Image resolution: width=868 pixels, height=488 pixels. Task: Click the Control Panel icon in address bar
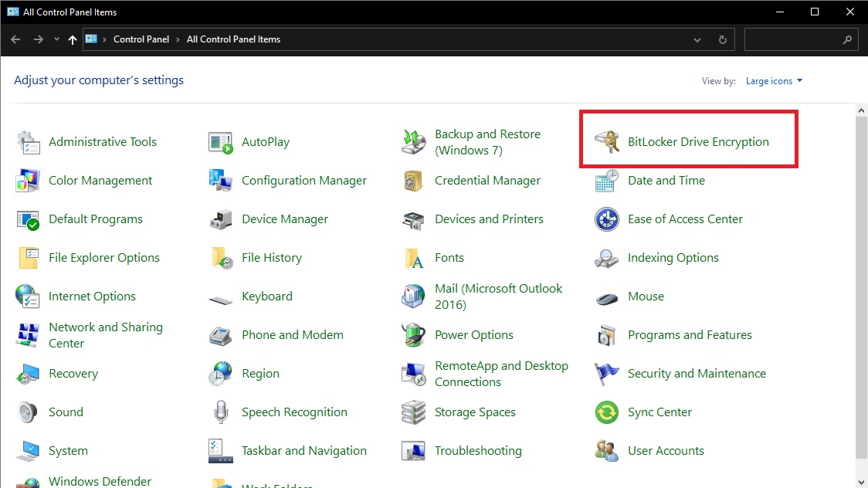tap(91, 39)
